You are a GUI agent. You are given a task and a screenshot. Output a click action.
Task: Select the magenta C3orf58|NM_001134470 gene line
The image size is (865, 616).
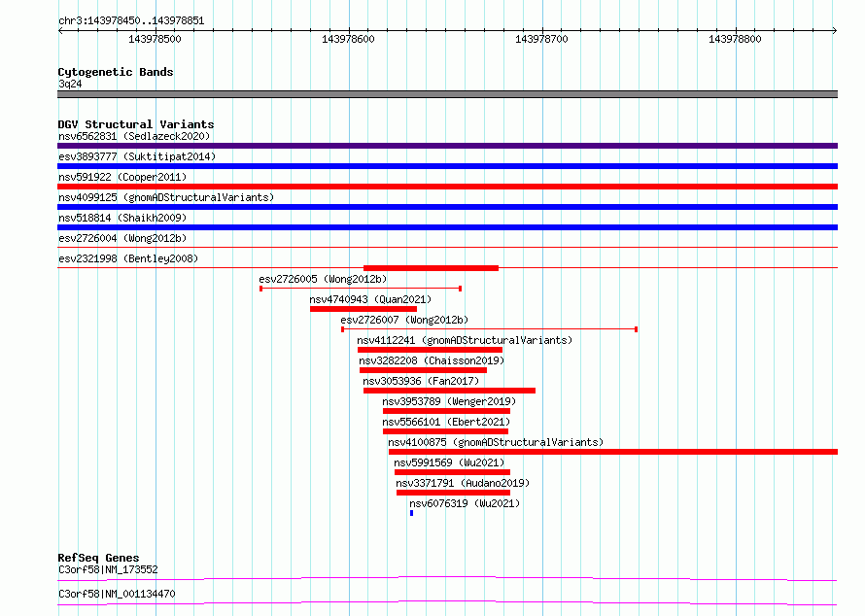tap(447, 602)
